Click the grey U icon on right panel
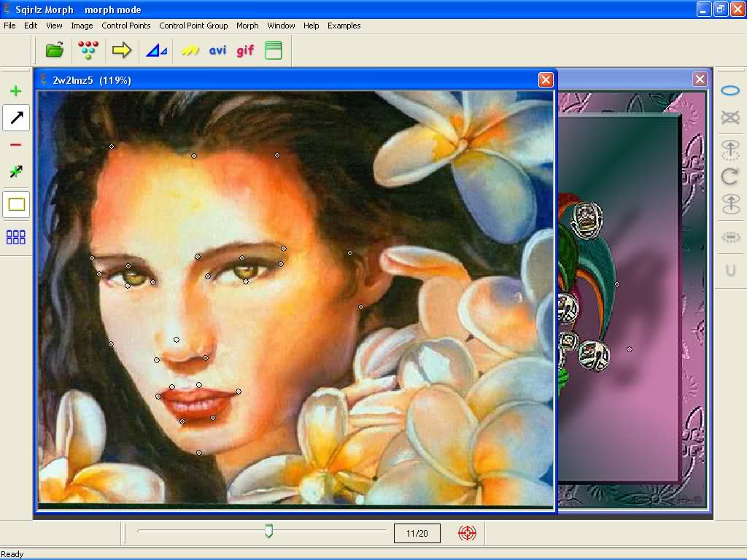Image resolution: width=747 pixels, height=560 pixels. point(730,271)
